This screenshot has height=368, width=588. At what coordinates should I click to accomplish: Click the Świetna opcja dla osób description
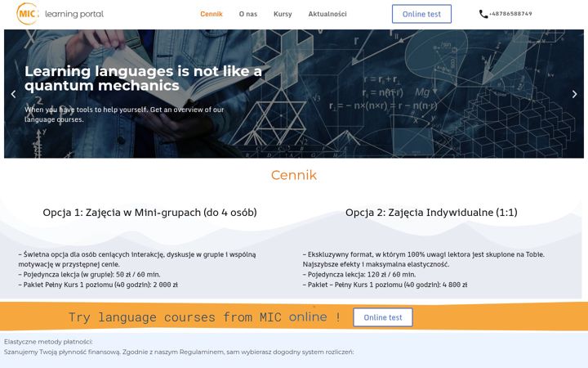click(137, 259)
